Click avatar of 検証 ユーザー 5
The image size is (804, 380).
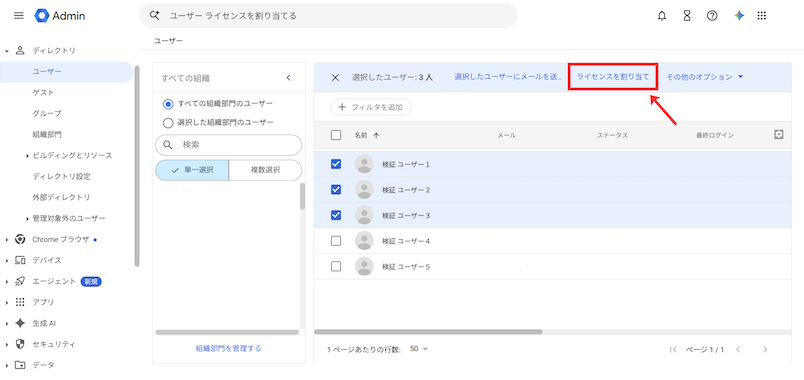[364, 266]
